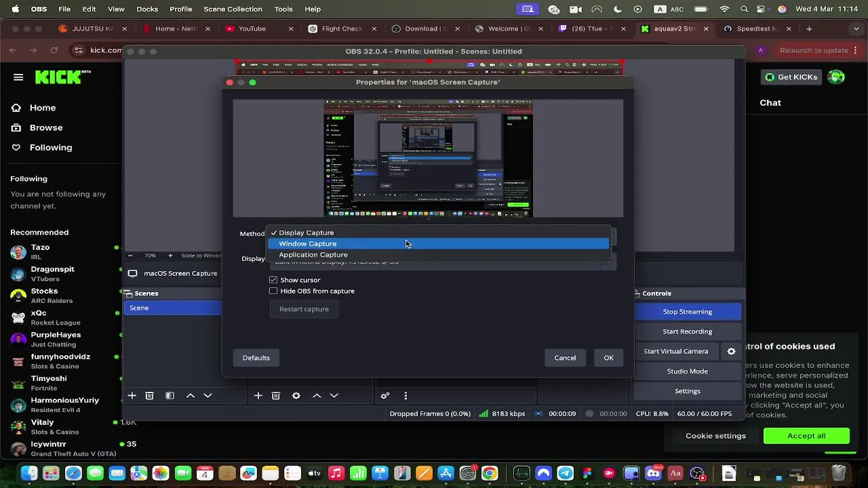
Task: Click Relaunch to update in Chrome
Action: click(x=814, y=50)
